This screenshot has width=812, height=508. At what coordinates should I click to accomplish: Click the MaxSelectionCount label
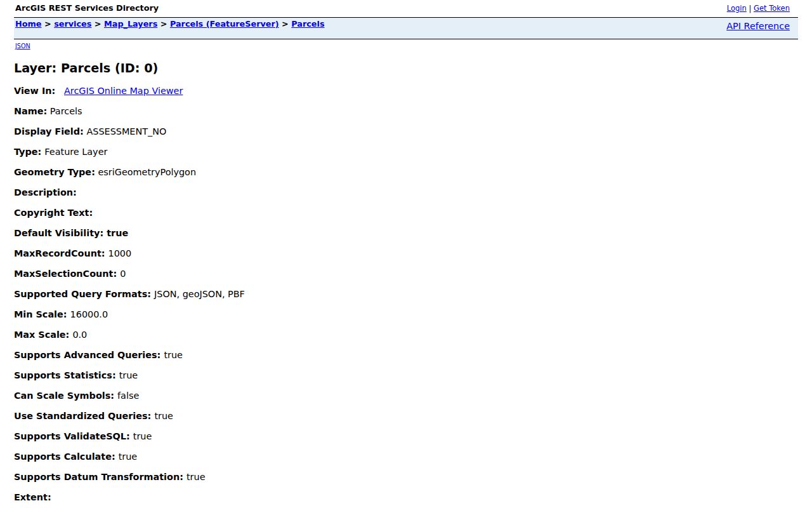(x=66, y=274)
